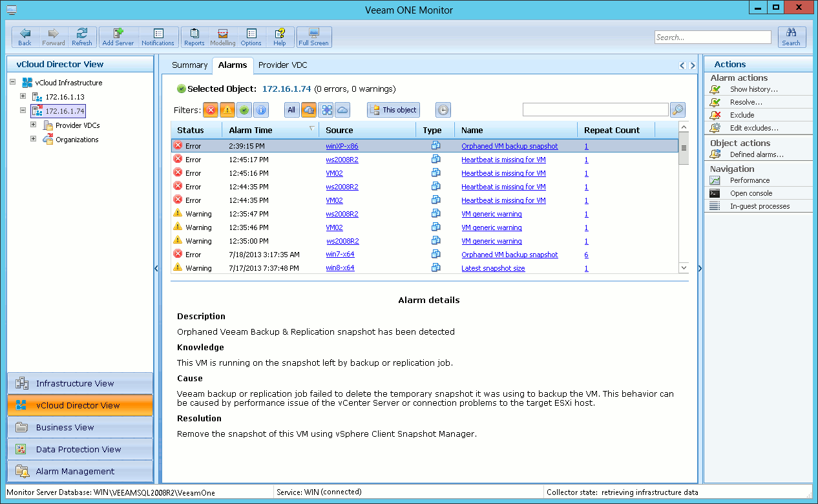Switch to the Provider VDC tab
The height and width of the screenshot is (504, 818).
tap(282, 65)
